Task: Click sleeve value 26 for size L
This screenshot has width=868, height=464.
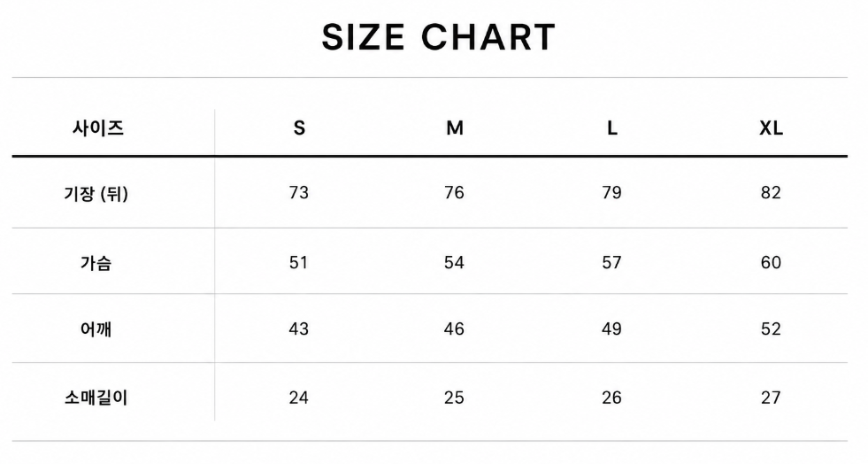Action: point(611,398)
